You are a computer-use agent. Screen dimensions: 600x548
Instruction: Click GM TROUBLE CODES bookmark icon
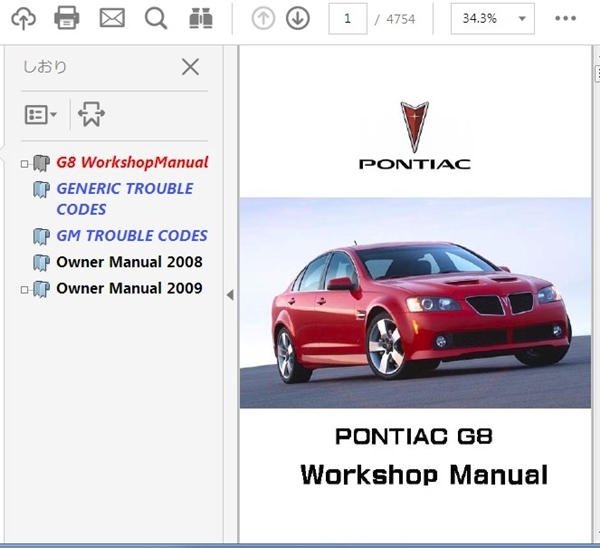41,236
